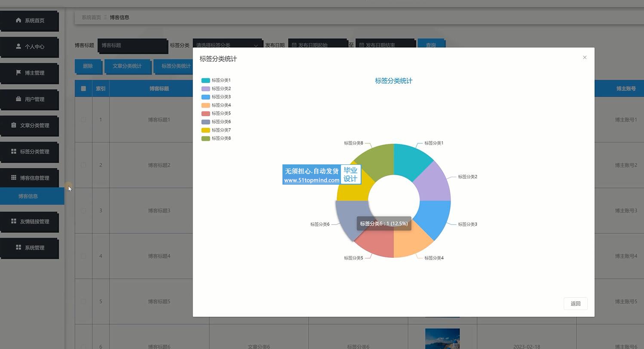Image resolution: width=644 pixels, height=349 pixels.
Task: Select the 博客信息 submenu item
Action: [x=32, y=196]
